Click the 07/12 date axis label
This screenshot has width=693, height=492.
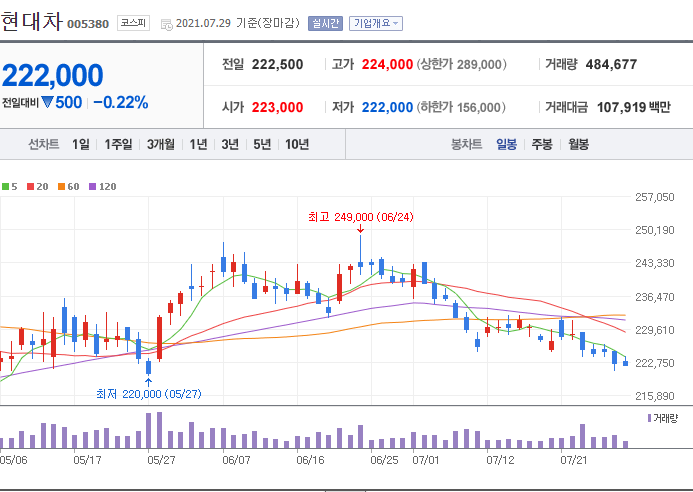500,460
